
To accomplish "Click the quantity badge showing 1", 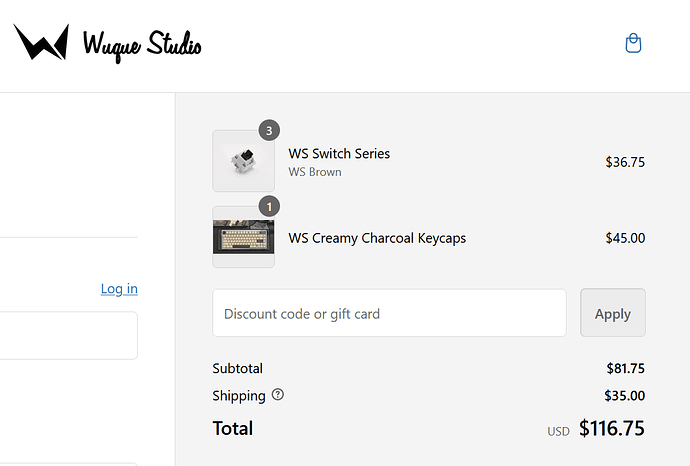I will [268, 206].
